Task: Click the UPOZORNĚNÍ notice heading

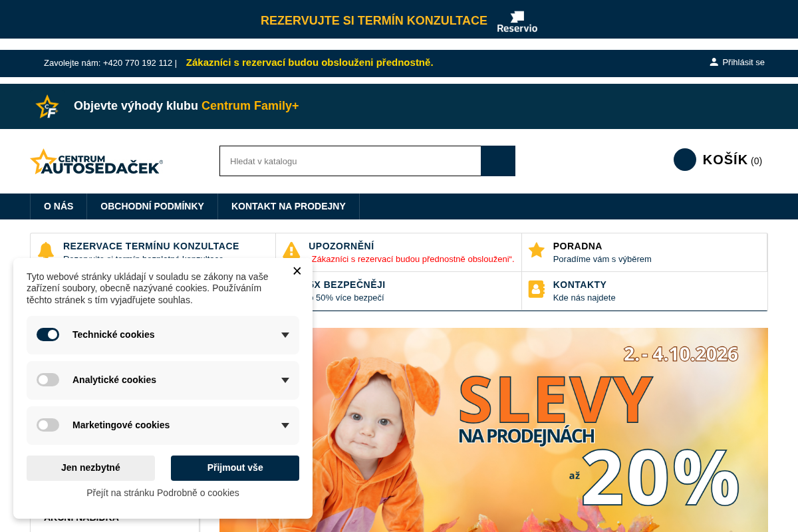Action: tap(341, 246)
